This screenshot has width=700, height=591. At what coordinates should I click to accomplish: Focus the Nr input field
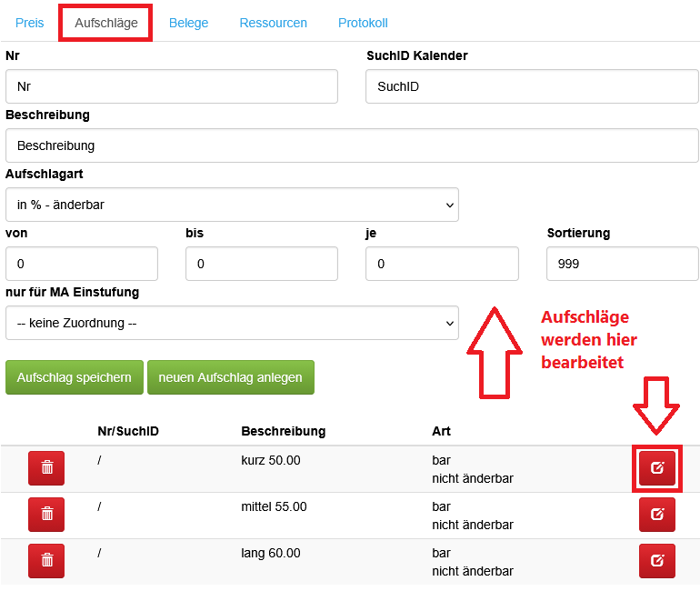click(172, 86)
